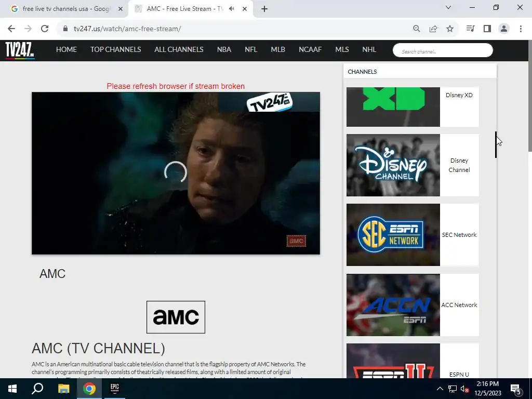The height and width of the screenshot is (399, 532).
Task: Mute the AMC tab audio indicator
Action: point(231,9)
